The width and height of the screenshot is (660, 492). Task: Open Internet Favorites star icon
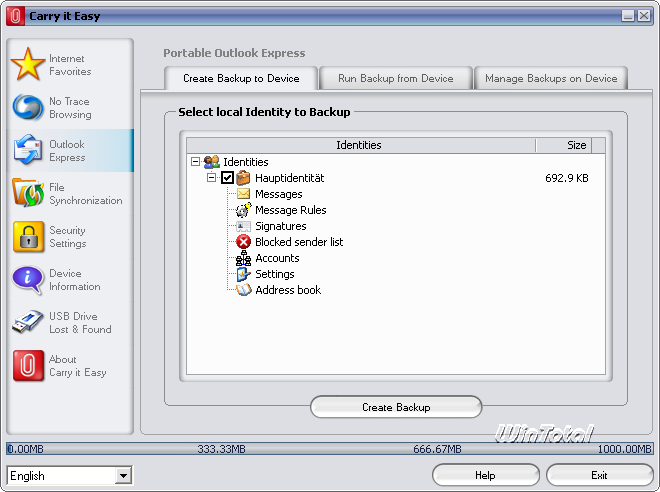coord(28,64)
